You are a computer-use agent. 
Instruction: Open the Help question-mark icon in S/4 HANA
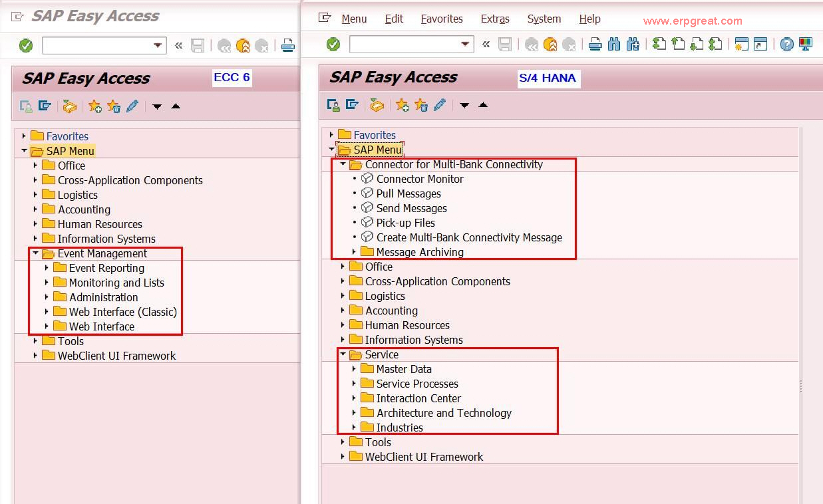pyautogui.click(x=787, y=45)
